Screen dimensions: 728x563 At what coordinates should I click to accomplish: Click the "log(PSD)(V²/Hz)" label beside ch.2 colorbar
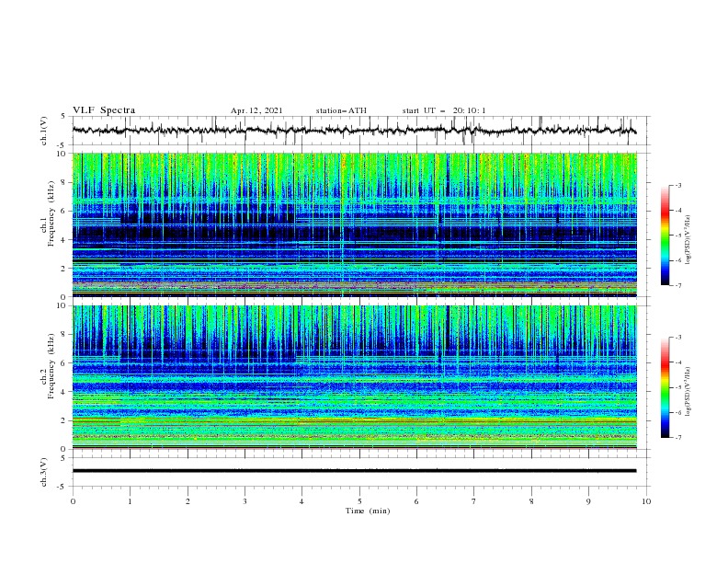688,392
